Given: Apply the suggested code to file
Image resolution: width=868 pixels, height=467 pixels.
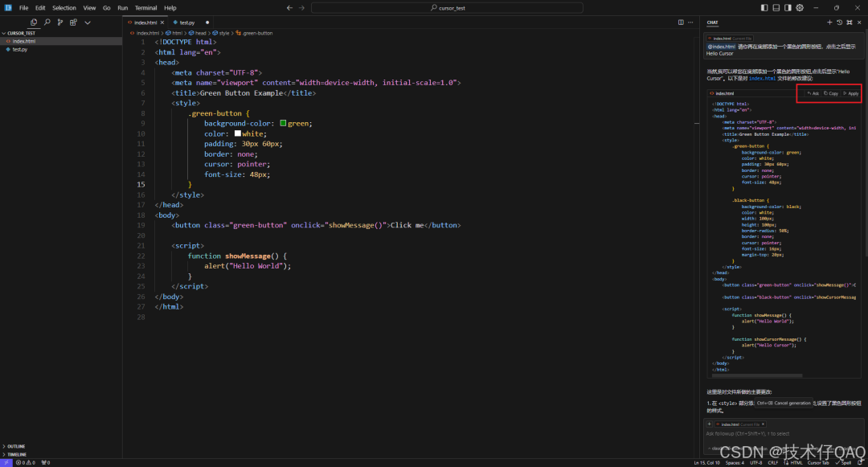Looking at the screenshot, I should pyautogui.click(x=851, y=93).
